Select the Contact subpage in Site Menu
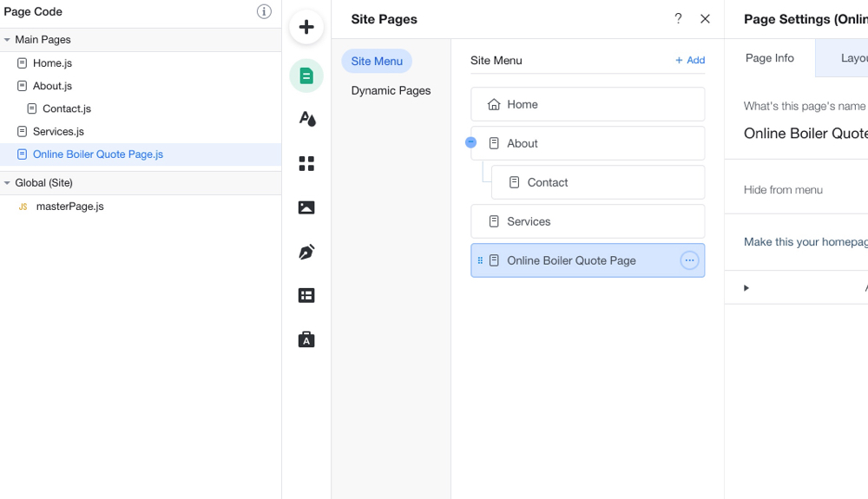Viewport: 868px width, 499px height. 598,182
